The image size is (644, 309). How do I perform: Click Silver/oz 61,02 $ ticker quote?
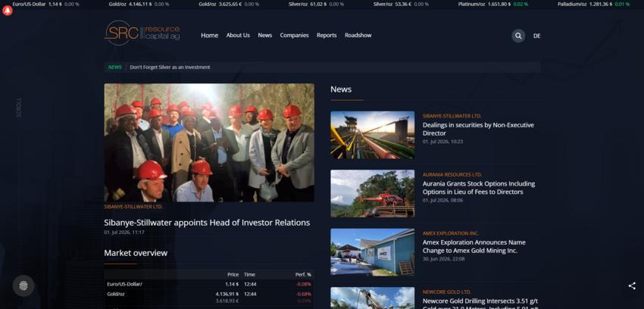point(316,4)
